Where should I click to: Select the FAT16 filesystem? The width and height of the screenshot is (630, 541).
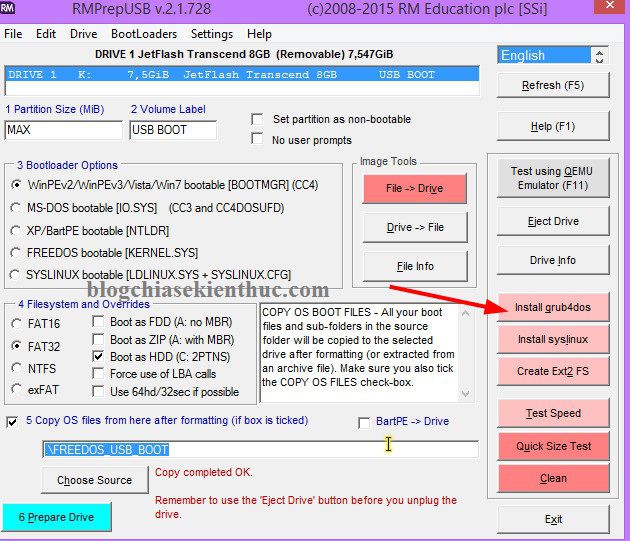tap(17, 324)
